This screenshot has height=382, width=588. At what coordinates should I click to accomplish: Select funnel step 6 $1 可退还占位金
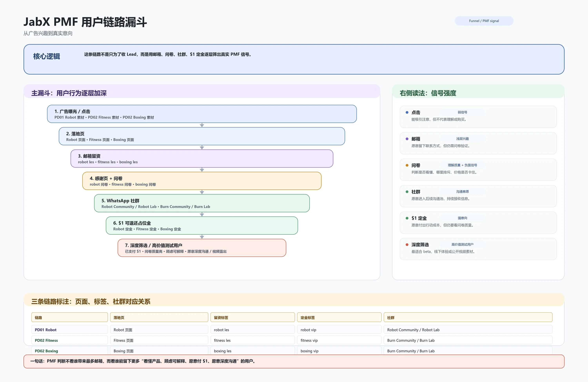202,225
